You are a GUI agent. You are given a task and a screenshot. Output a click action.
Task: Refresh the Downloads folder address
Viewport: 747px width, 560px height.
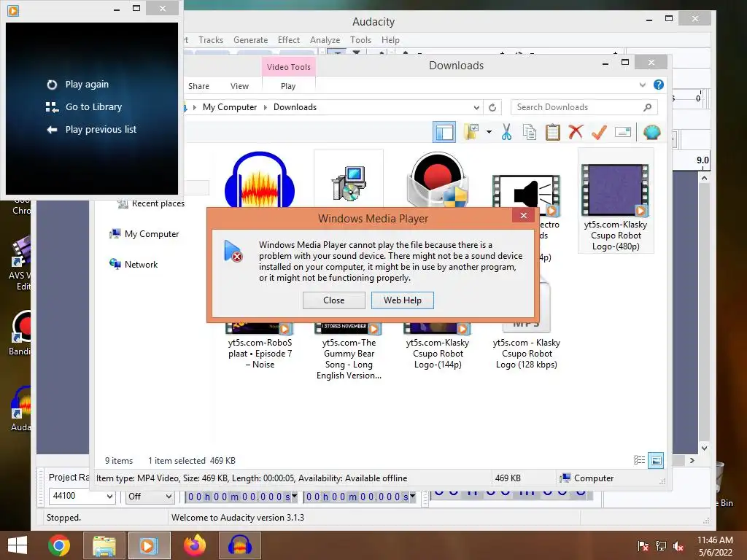click(x=492, y=108)
